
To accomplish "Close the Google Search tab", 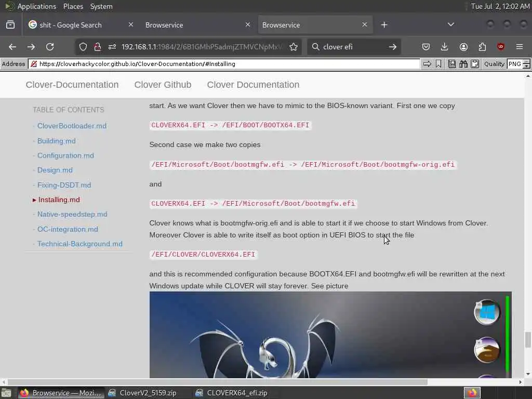I will 130,25.
